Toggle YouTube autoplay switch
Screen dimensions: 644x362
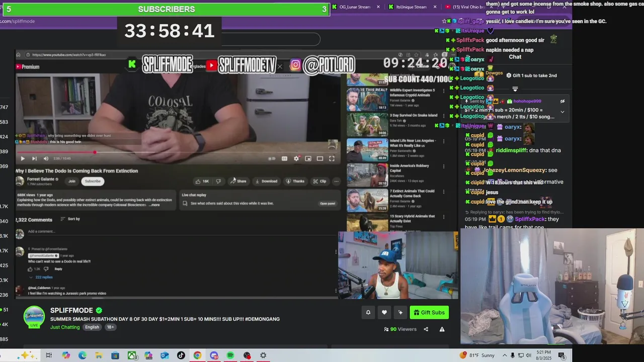tap(272, 158)
